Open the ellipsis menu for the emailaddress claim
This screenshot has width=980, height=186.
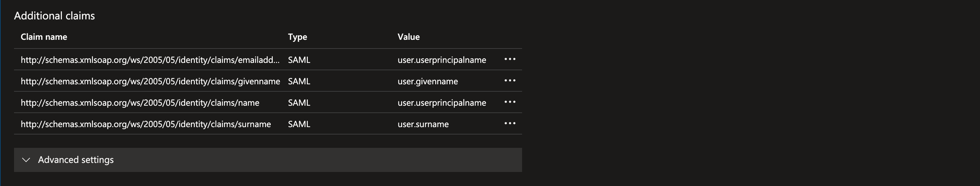tap(509, 60)
